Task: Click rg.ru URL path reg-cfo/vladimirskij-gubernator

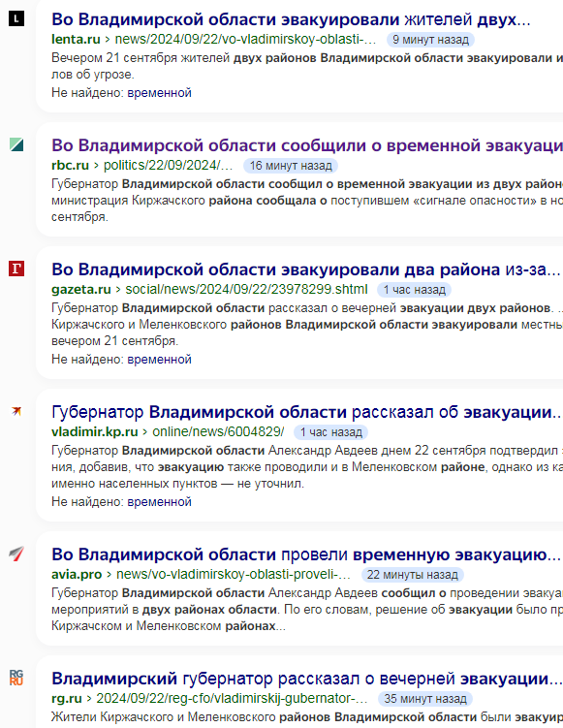Action: click(232, 698)
